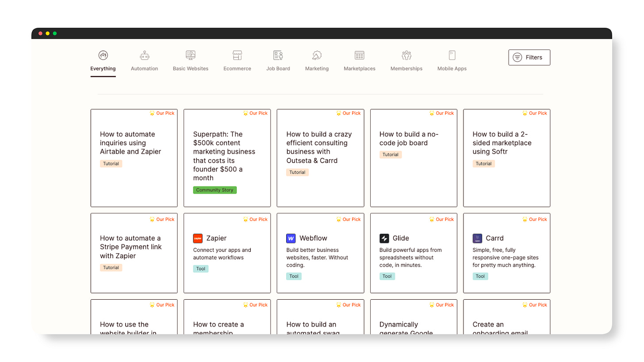The height and width of the screenshot is (362, 644).
Task: Click Tutorial tag on Airtable inquiries card
Action: click(x=111, y=164)
